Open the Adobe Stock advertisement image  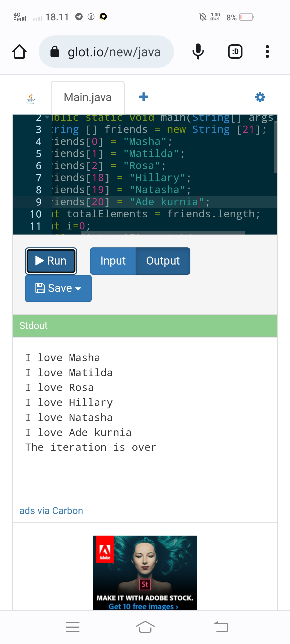coord(145,573)
